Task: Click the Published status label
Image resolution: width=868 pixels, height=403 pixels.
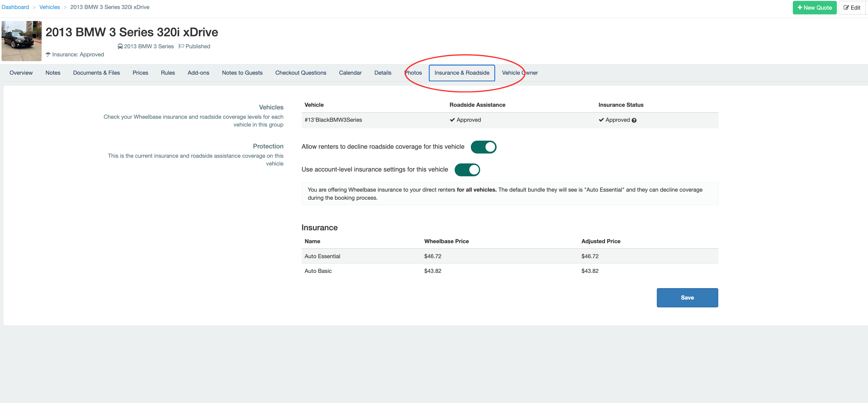Action: click(x=198, y=46)
